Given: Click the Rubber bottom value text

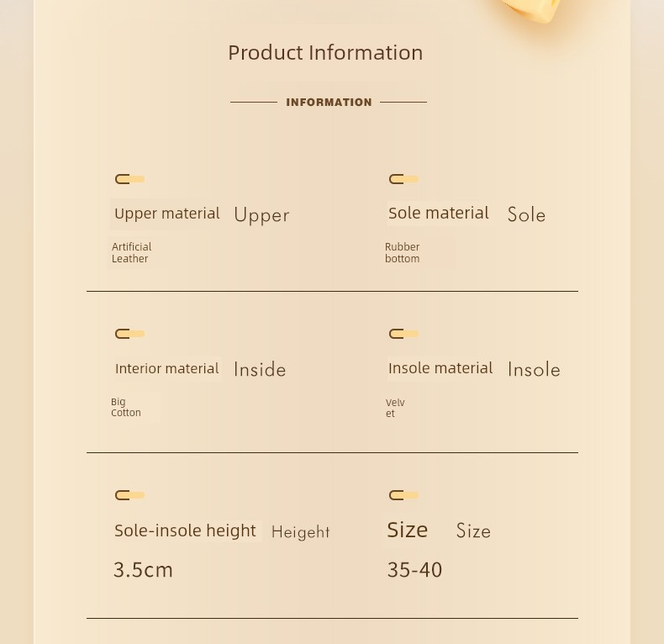Looking at the screenshot, I should tap(403, 253).
